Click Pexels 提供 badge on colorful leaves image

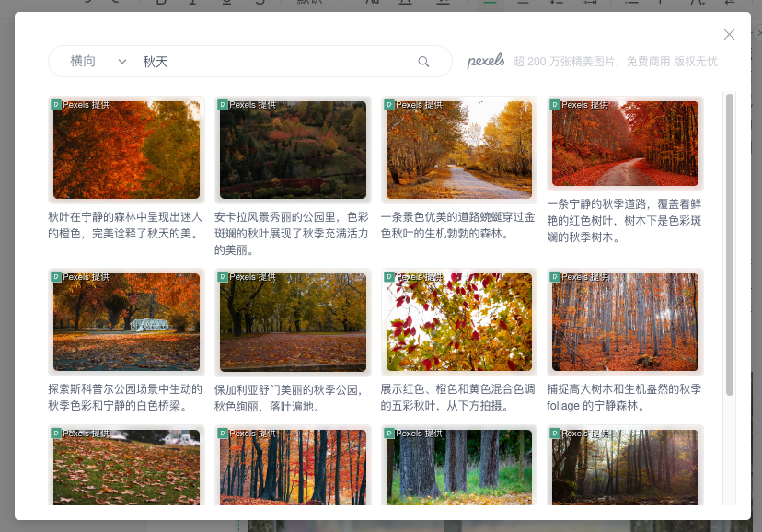click(x=413, y=276)
